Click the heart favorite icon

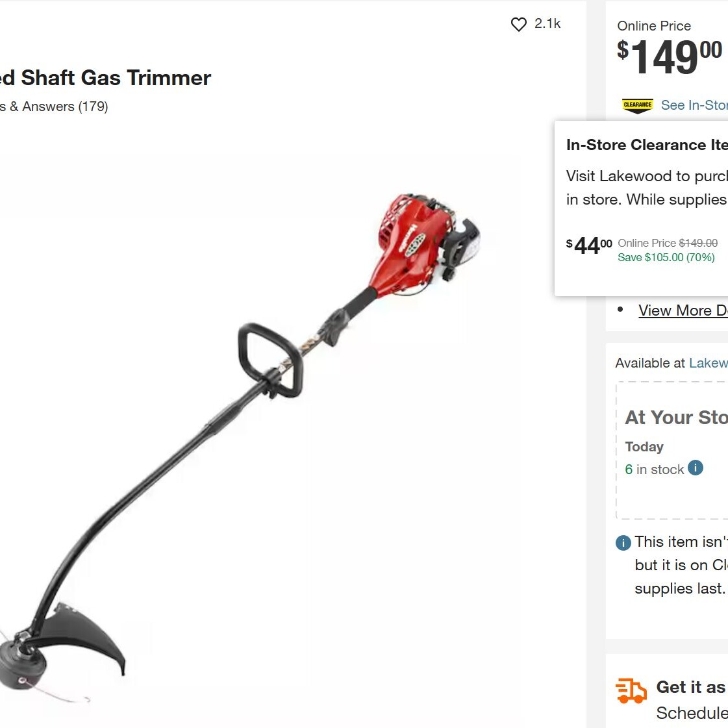click(519, 24)
